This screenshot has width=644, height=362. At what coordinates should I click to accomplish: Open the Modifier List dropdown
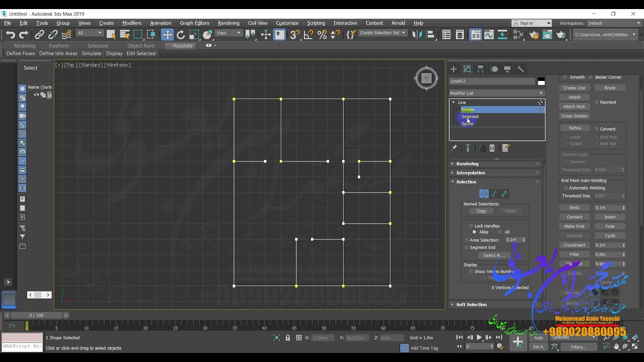[497, 93]
